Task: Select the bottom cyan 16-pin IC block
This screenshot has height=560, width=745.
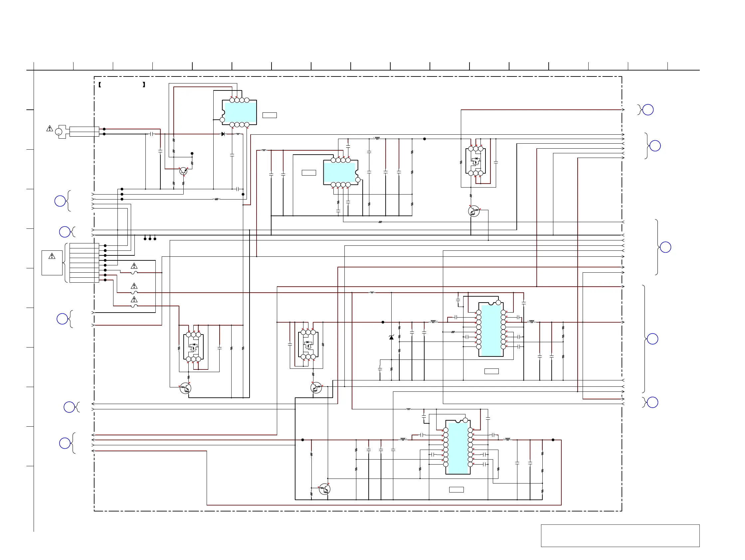Action: (x=458, y=448)
